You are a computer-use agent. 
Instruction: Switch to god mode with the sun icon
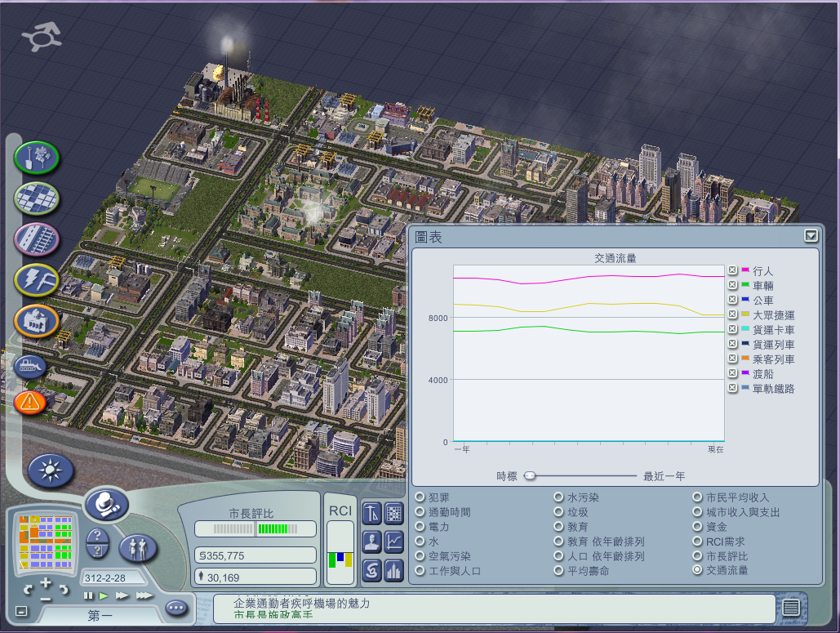click(51, 470)
